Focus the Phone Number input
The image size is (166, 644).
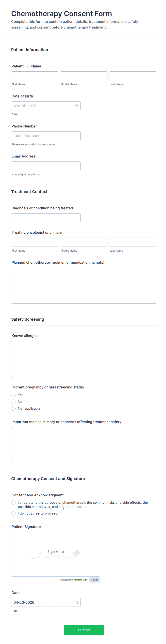click(x=46, y=136)
